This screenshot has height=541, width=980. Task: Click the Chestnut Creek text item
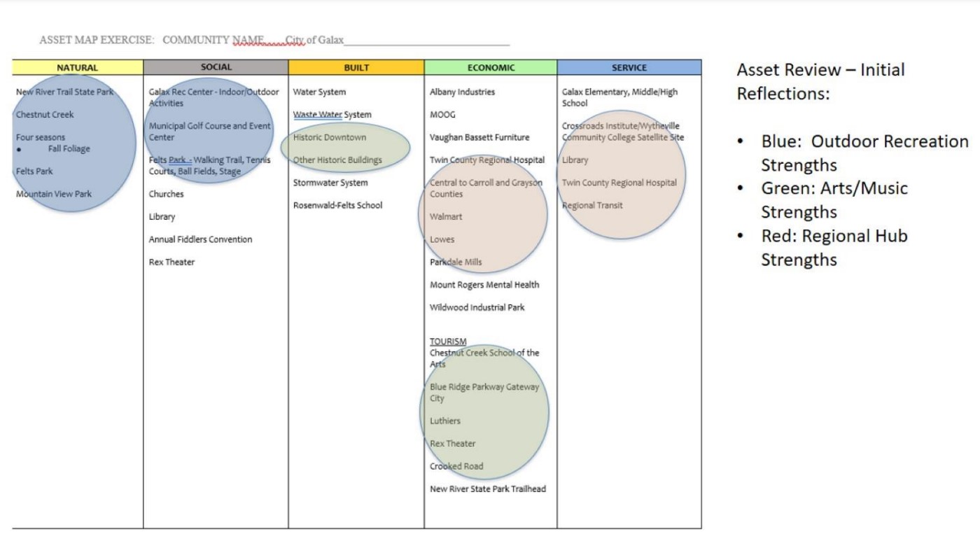[45, 115]
